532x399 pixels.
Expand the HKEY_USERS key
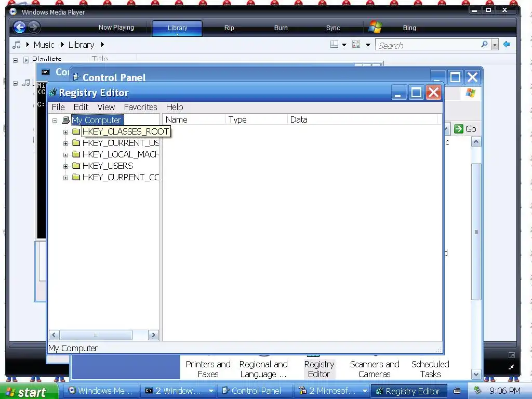click(65, 166)
